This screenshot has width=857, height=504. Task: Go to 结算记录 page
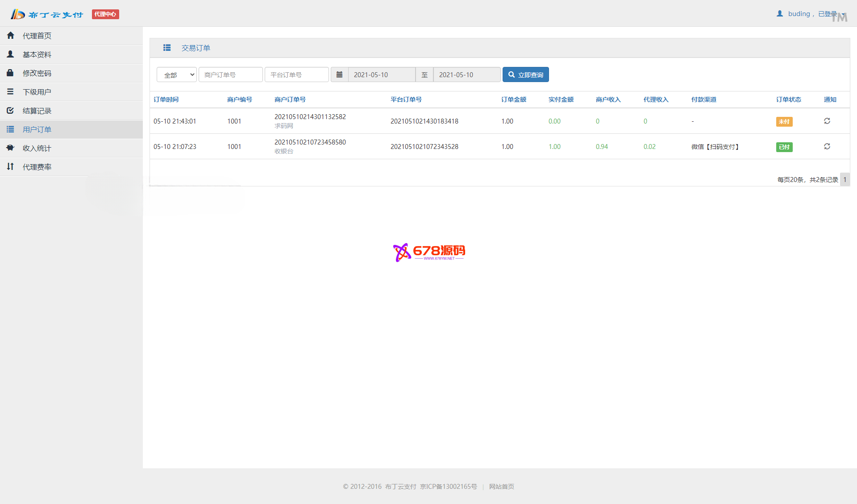37,111
